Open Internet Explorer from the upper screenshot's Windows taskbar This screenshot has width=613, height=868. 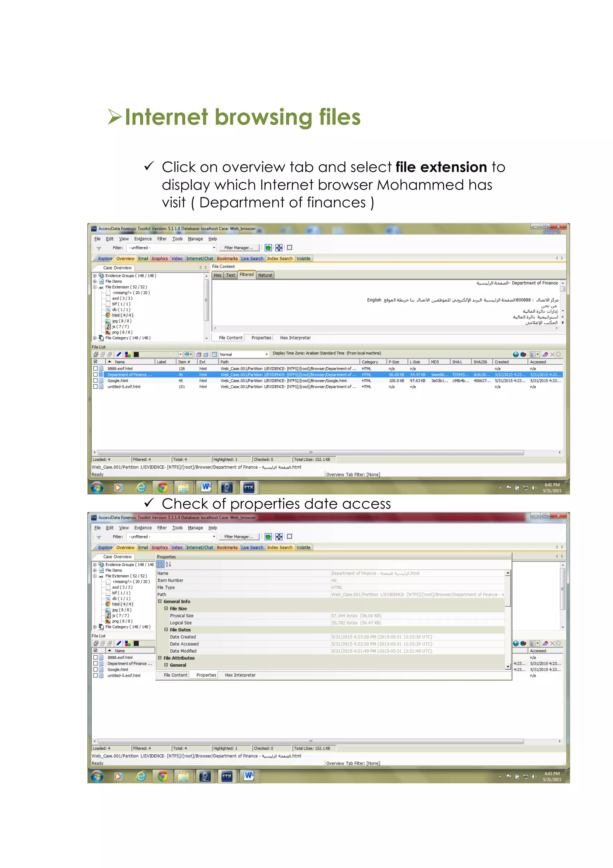[141, 487]
